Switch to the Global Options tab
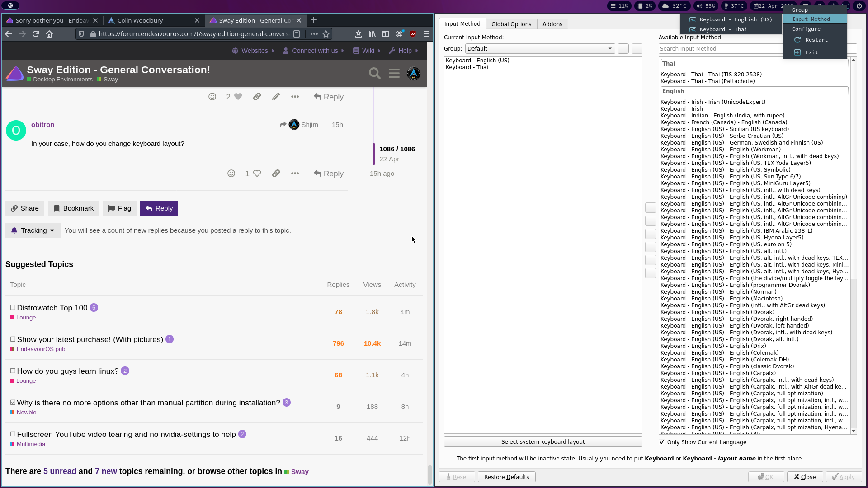 click(511, 24)
